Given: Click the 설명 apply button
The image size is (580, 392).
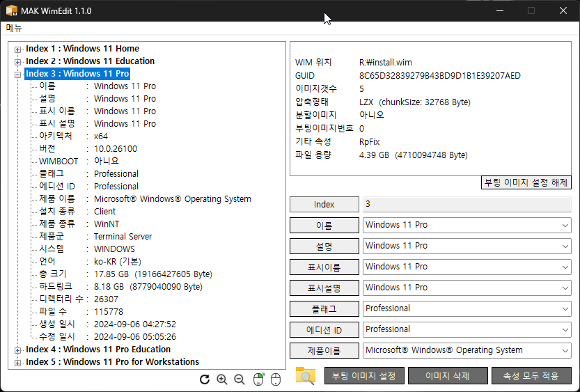Looking at the screenshot, I should (x=324, y=246).
